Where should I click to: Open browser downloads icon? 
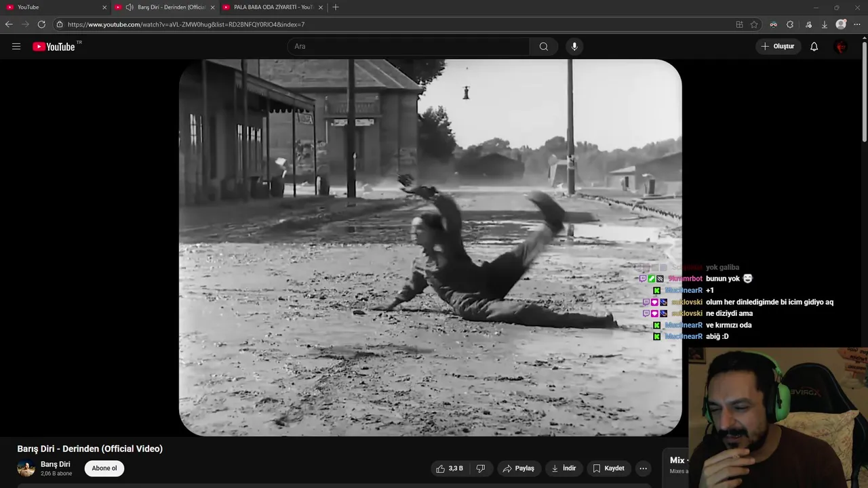point(824,24)
